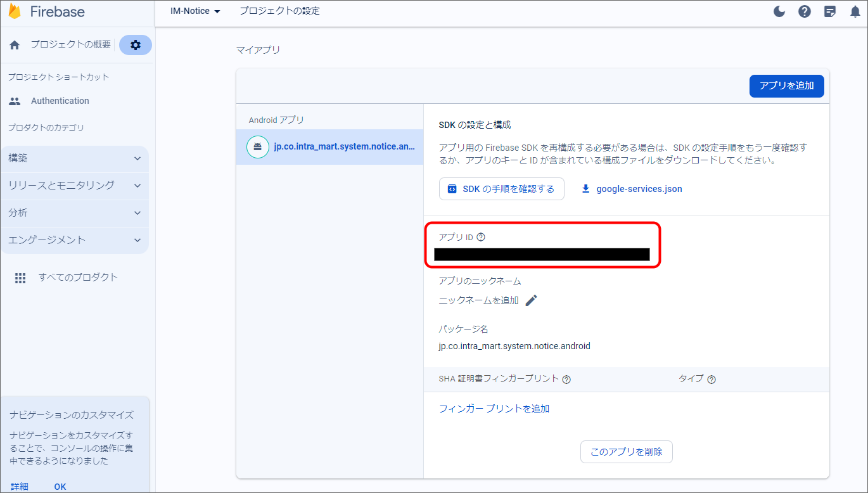Viewport: 868px width, 493px height.
Task: Click the project settings gear icon
Action: [x=135, y=45]
